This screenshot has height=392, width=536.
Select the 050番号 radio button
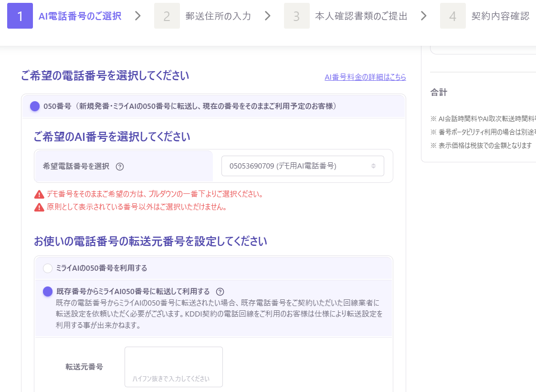(34, 106)
